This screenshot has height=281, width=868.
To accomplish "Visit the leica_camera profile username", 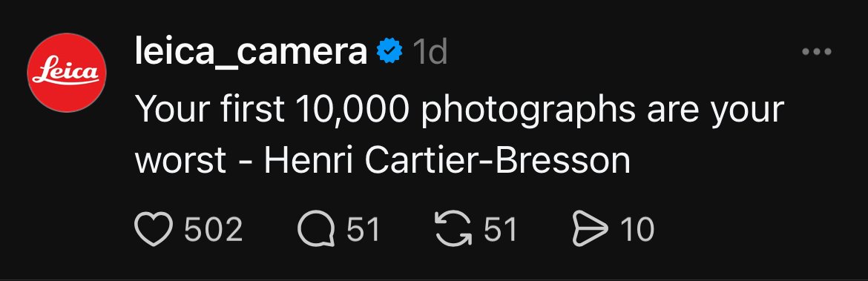I will coord(251,53).
